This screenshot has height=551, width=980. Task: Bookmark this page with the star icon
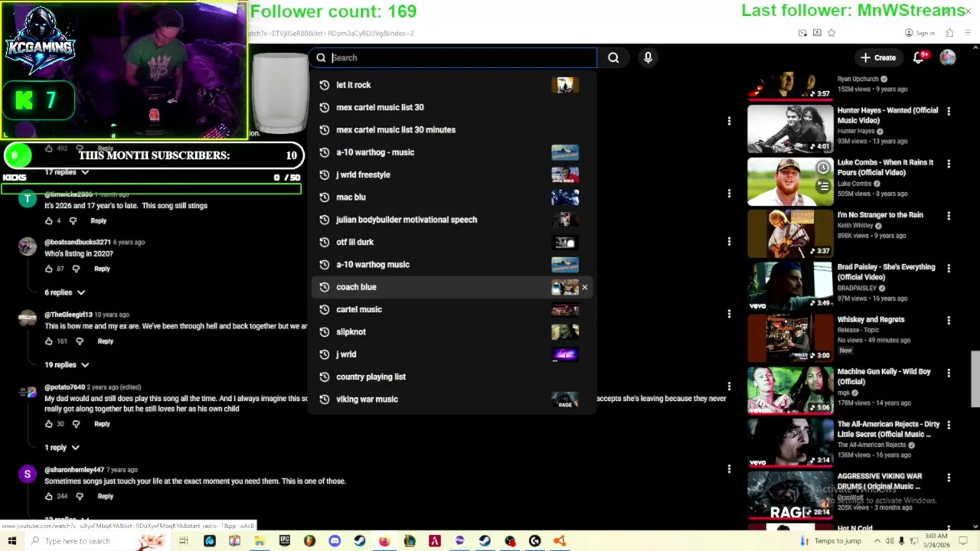coord(831,33)
